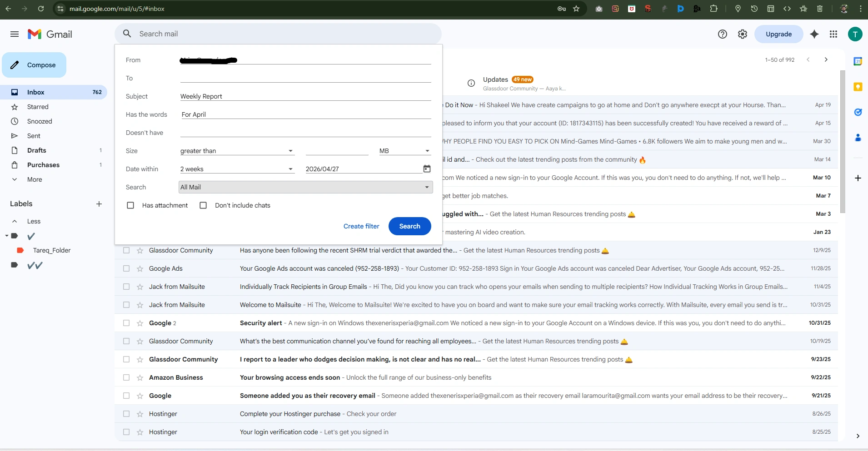Image resolution: width=868 pixels, height=451 pixels.
Task: Click the browser back arrow
Action: (8, 9)
